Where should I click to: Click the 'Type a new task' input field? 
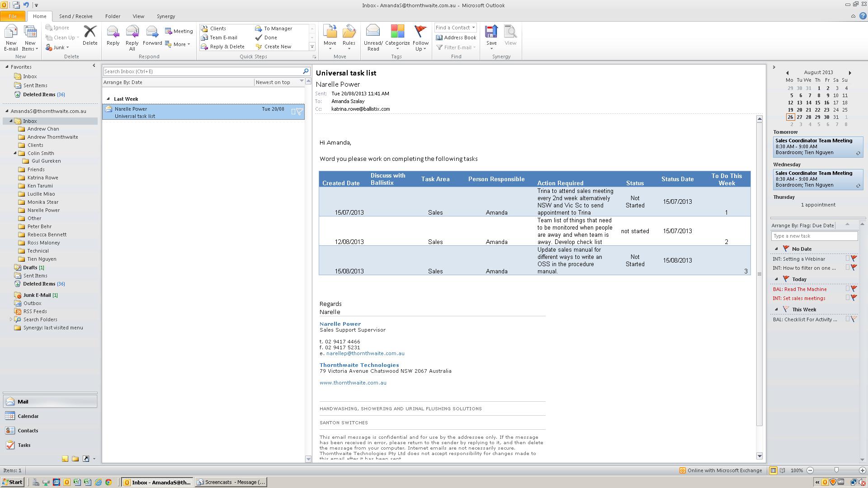814,235
